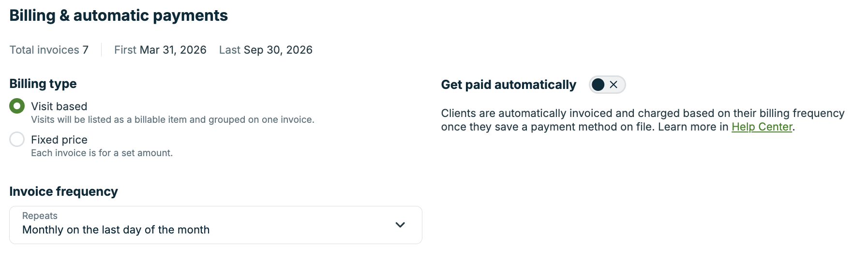
Task: Enable the Get paid automatically toggle
Action: tap(607, 85)
